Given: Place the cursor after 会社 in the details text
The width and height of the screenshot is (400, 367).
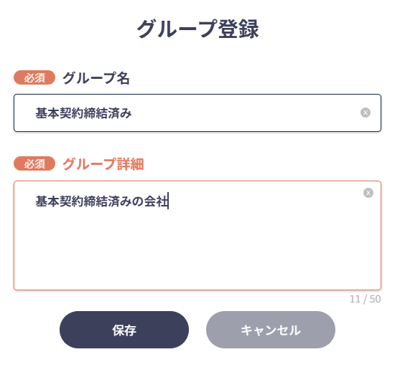Looking at the screenshot, I should [x=168, y=201].
